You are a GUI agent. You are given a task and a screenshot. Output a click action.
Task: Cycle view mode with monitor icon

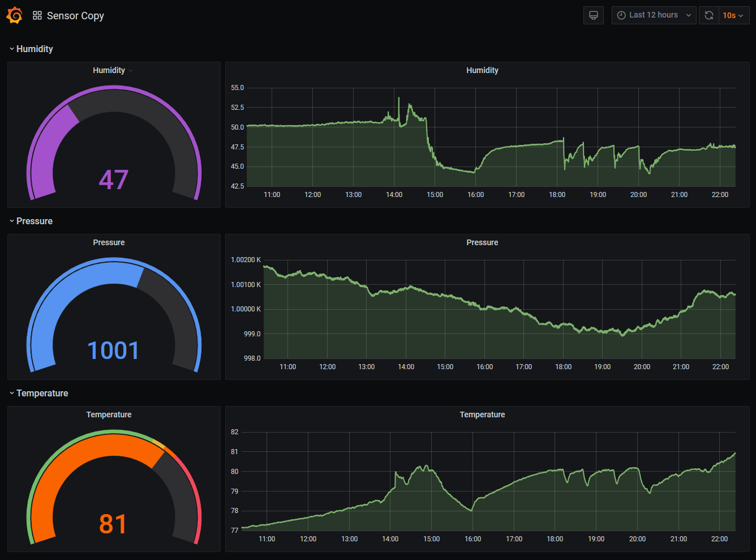click(x=593, y=15)
